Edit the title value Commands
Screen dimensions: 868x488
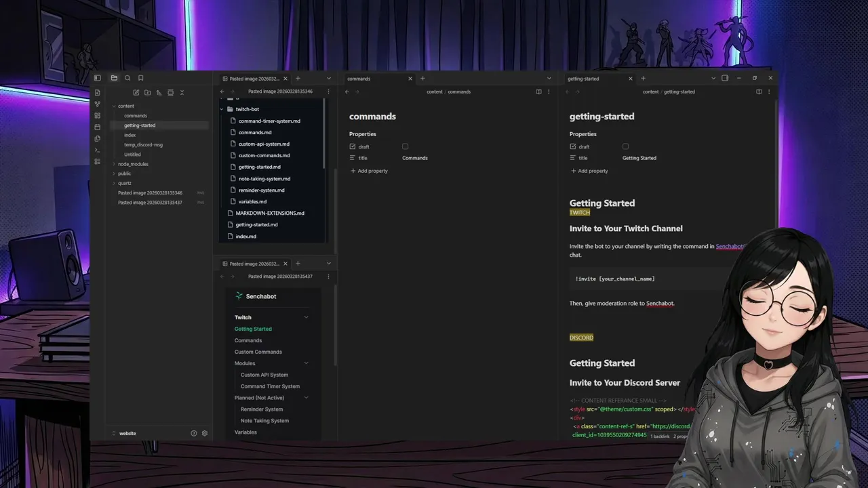(x=415, y=158)
